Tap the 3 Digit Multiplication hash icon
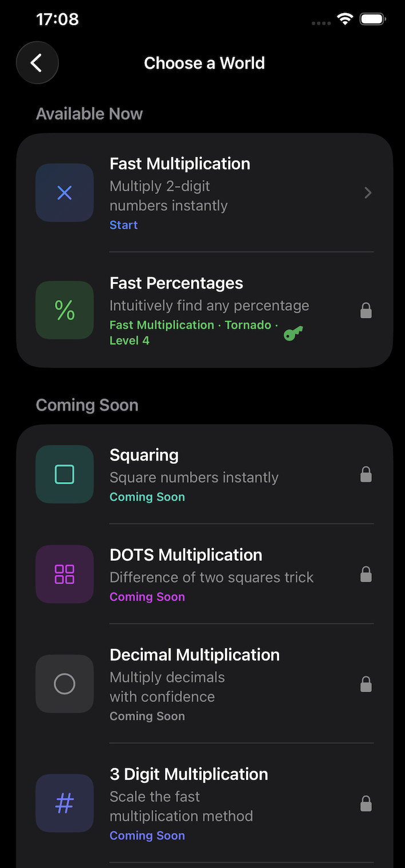405x868 pixels. click(65, 803)
